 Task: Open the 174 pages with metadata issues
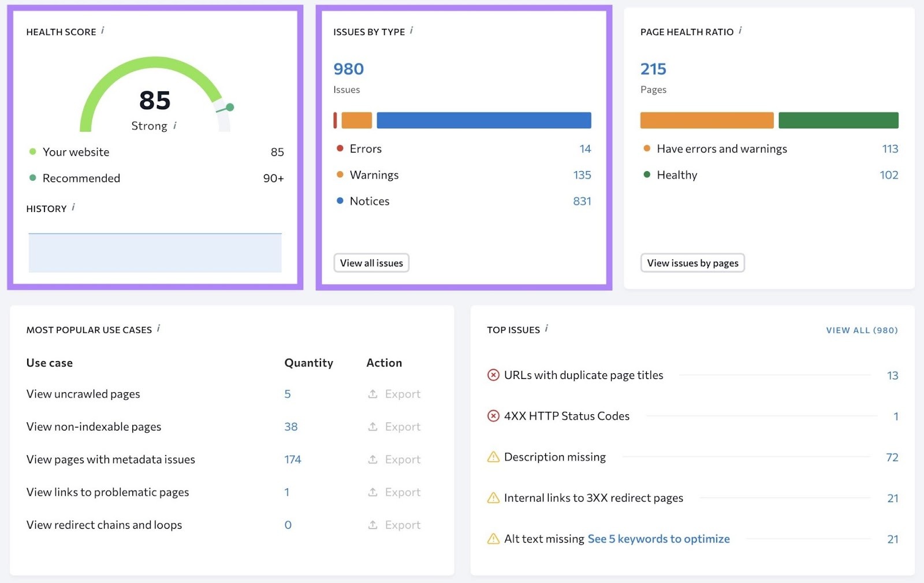[x=292, y=459]
